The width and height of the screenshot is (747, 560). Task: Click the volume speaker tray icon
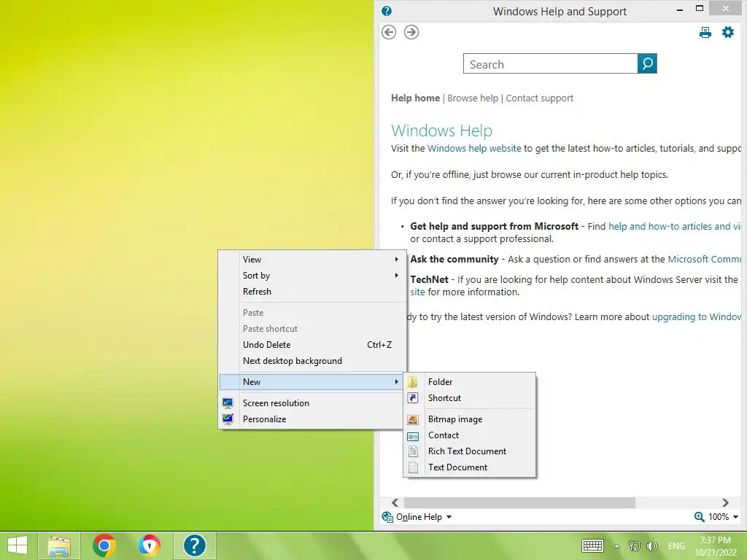651,545
